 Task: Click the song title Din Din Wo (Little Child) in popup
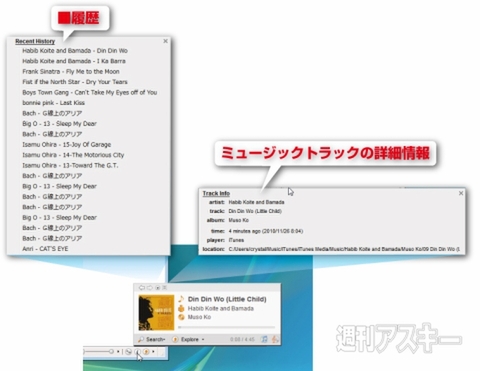[227, 299]
